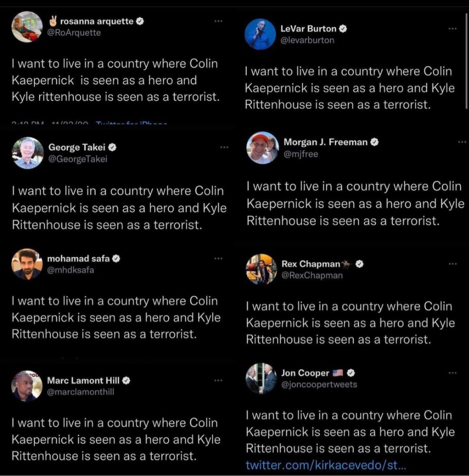Open Marc Lamont Hill's avatar
Screen dimensions: 469x476
coord(27,386)
